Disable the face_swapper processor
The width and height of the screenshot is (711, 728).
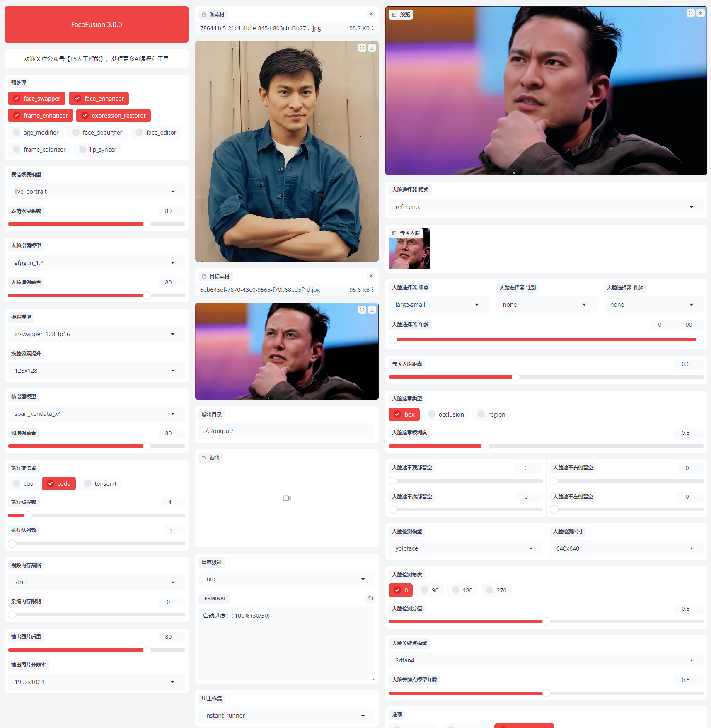point(36,99)
